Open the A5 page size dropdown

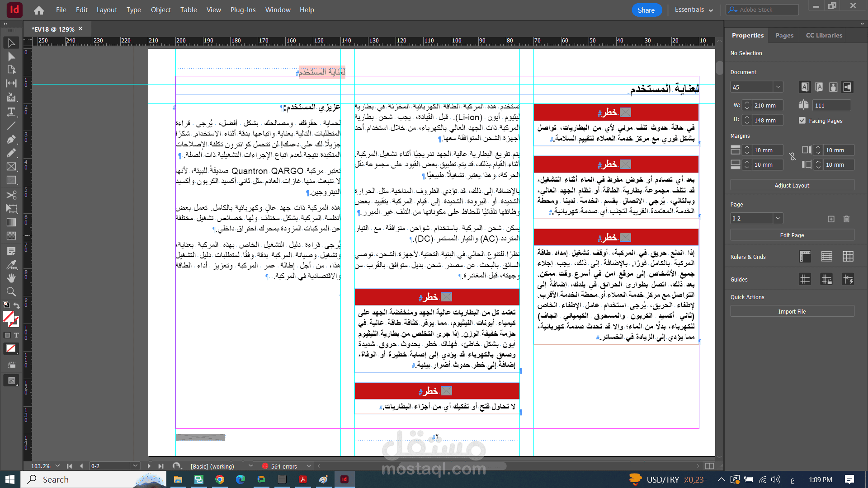pyautogui.click(x=778, y=87)
